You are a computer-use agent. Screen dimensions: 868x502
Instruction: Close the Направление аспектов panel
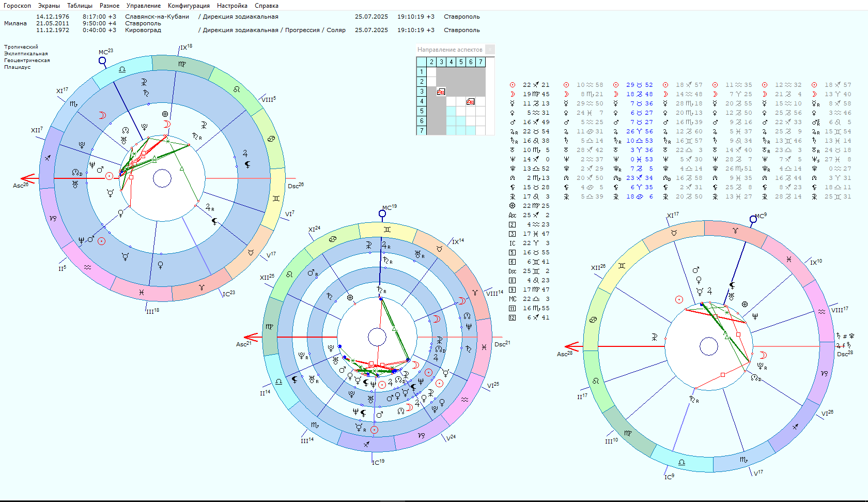[490, 50]
